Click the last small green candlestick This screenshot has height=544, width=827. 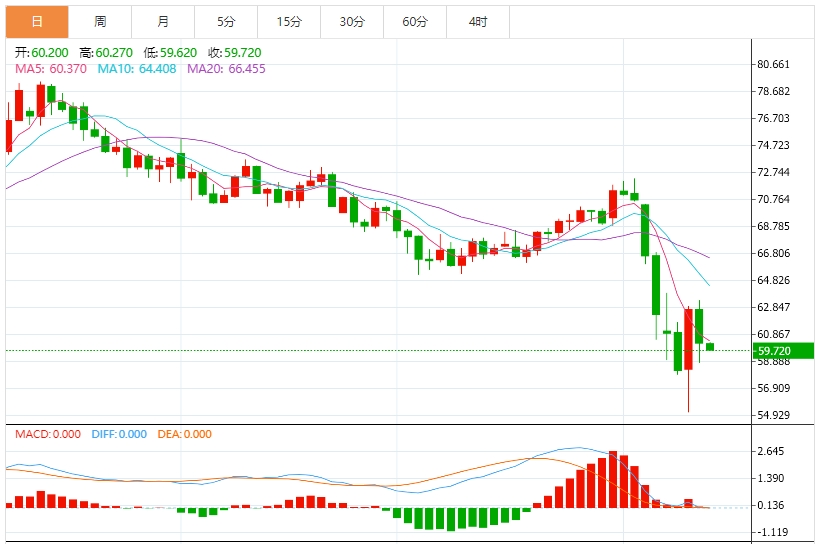click(710, 347)
